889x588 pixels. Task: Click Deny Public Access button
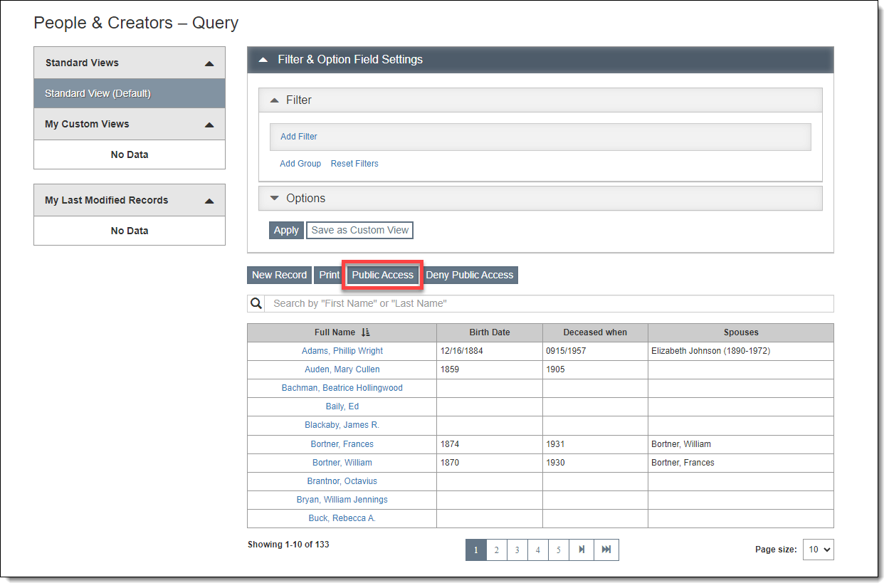coord(470,275)
